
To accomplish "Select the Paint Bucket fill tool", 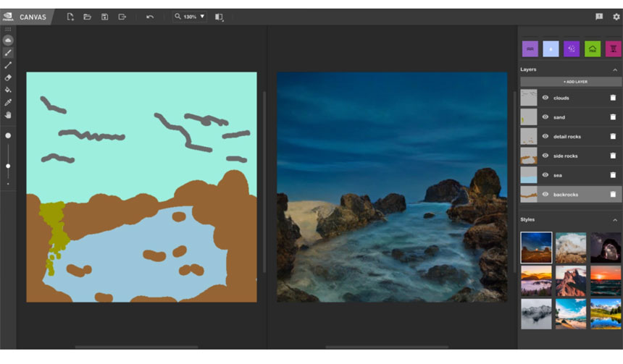I will [8, 90].
